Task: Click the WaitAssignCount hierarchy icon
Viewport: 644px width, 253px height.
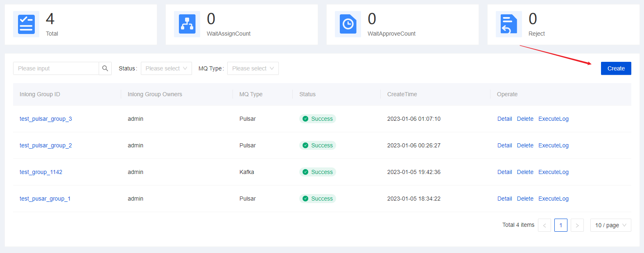Action: [187, 24]
